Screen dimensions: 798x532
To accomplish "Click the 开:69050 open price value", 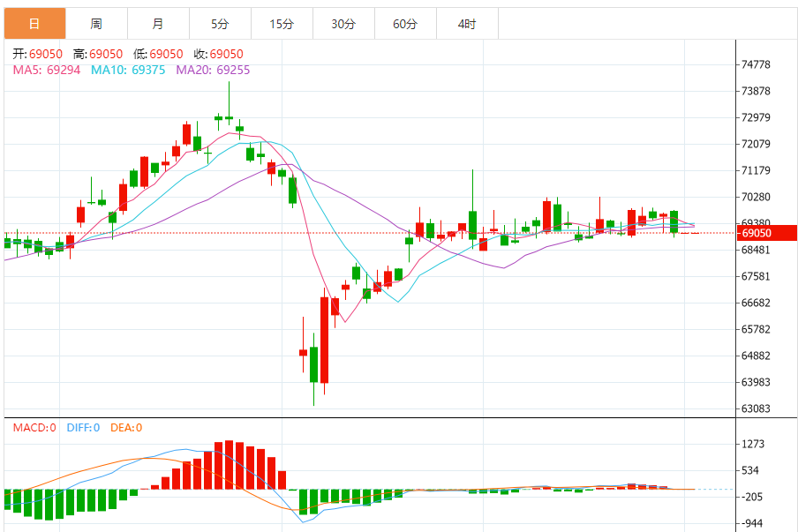I will (x=38, y=54).
